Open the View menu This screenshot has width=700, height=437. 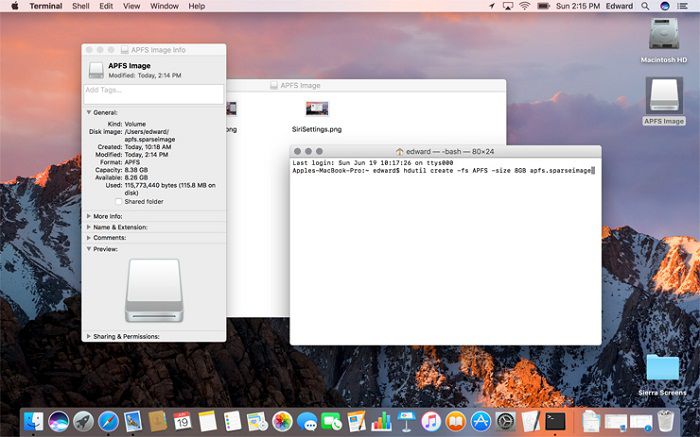(131, 6)
